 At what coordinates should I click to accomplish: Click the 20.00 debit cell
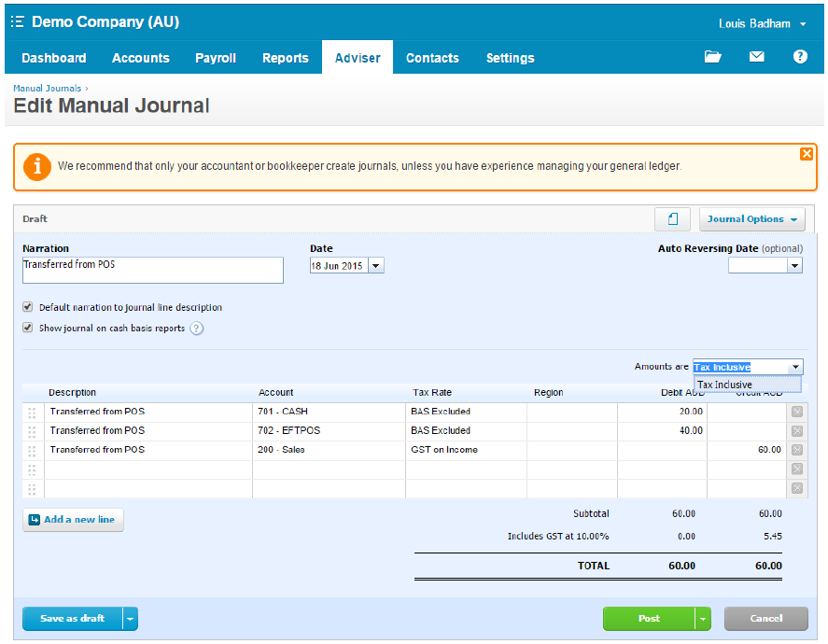tap(662, 412)
